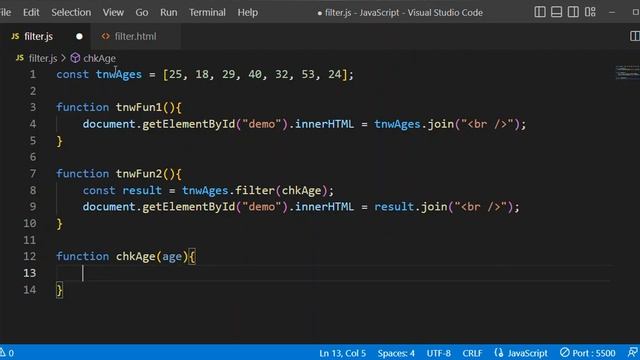Click line number 7 in gutter

pyautogui.click(x=33, y=173)
